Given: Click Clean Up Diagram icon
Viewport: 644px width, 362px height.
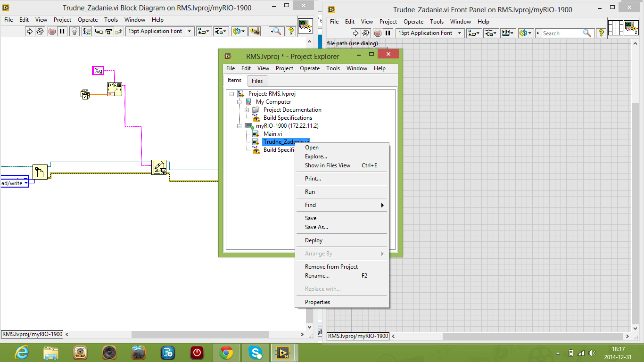Looking at the screenshot, I should pos(255,31).
